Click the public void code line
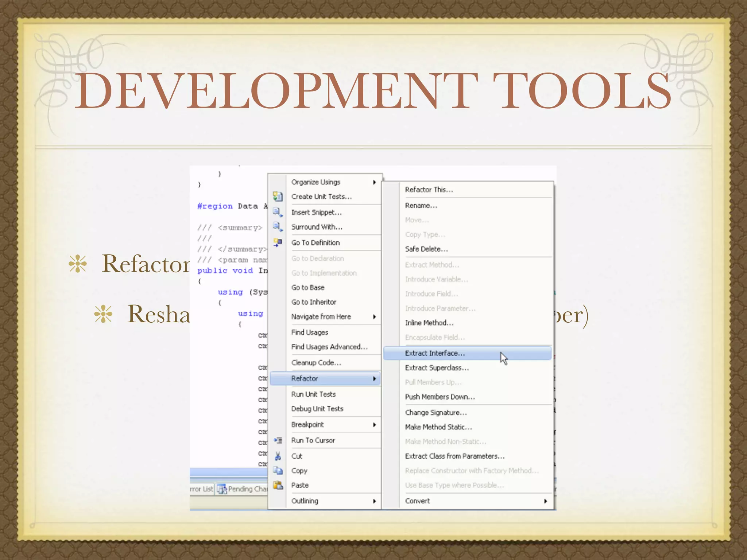The height and width of the screenshot is (560, 747). pos(232,271)
